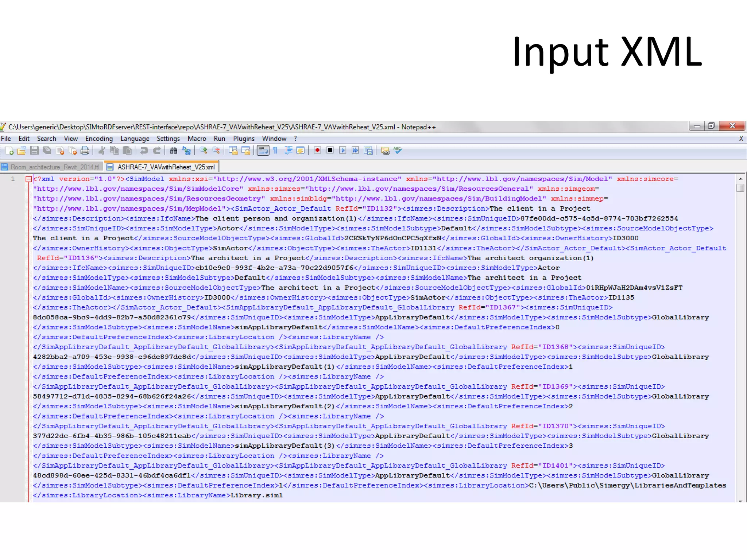Restore down the Notepad++ window
This screenshot has height=560, width=747.
click(x=711, y=126)
